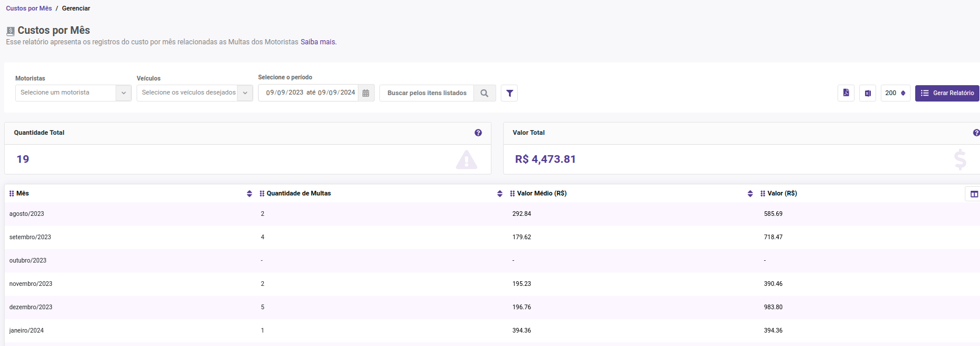
Task: Click Gerenciar breadcrumb item
Action: 76,8
